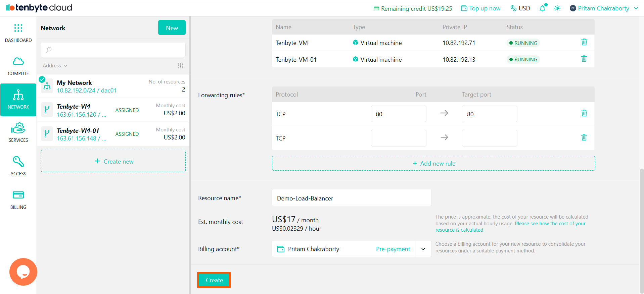Viewport: 644px width, 294px height.
Task: Click the empty Port field of second rule
Action: (399, 138)
